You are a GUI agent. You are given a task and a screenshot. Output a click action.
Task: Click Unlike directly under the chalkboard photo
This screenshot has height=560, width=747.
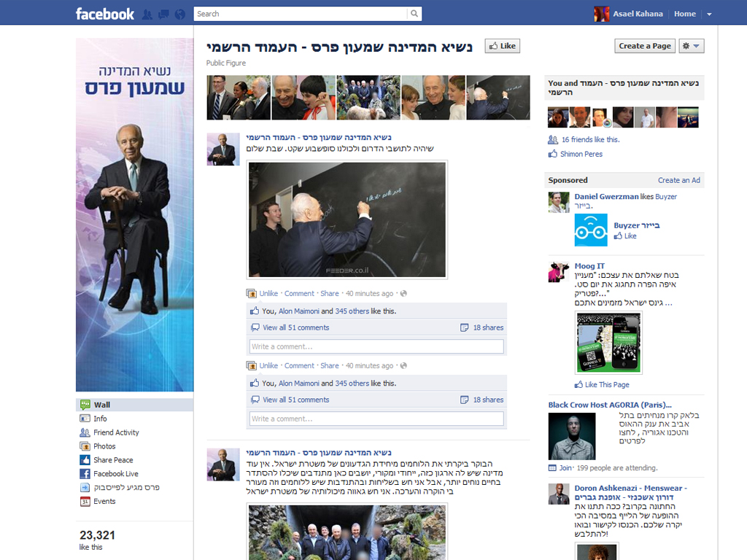[268, 293]
